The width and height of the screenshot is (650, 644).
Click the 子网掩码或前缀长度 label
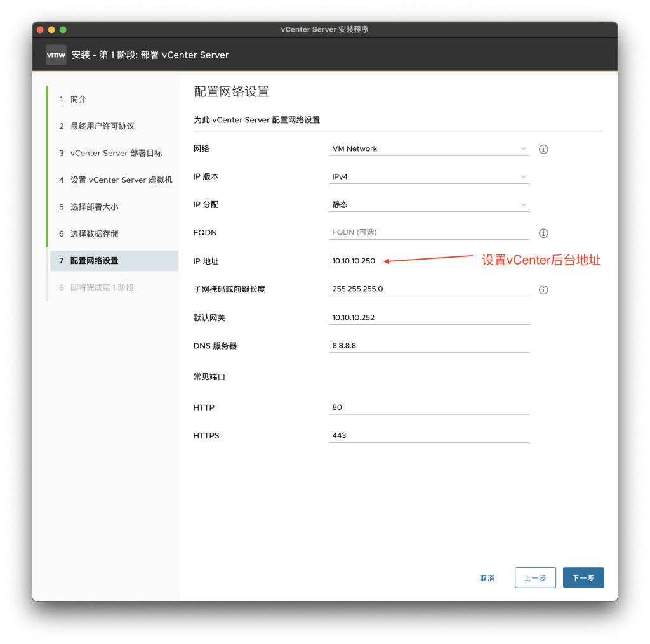pos(229,289)
